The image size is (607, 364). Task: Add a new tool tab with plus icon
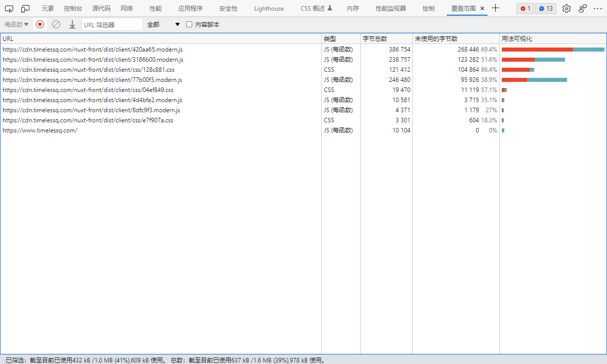pyautogui.click(x=496, y=8)
